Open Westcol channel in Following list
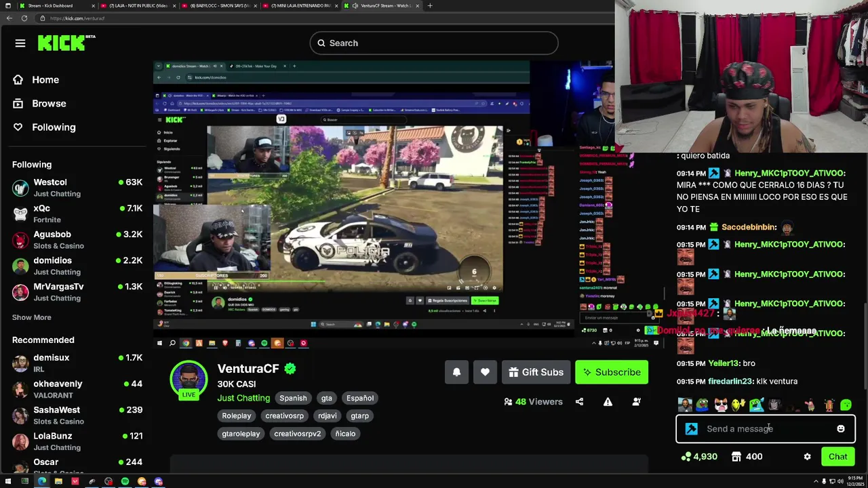Image resolution: width=868 pixels, height=488 pixels. click(77, 188)
